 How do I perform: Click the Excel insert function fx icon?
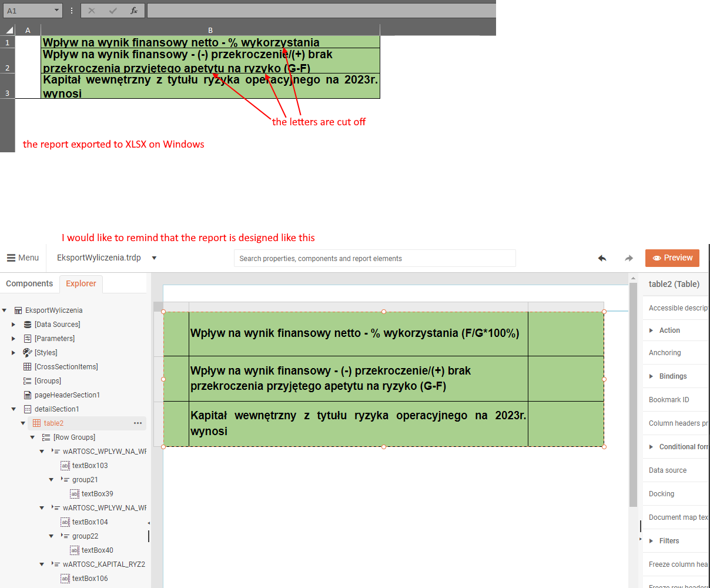pyautogui.click(x=134, y=11)
